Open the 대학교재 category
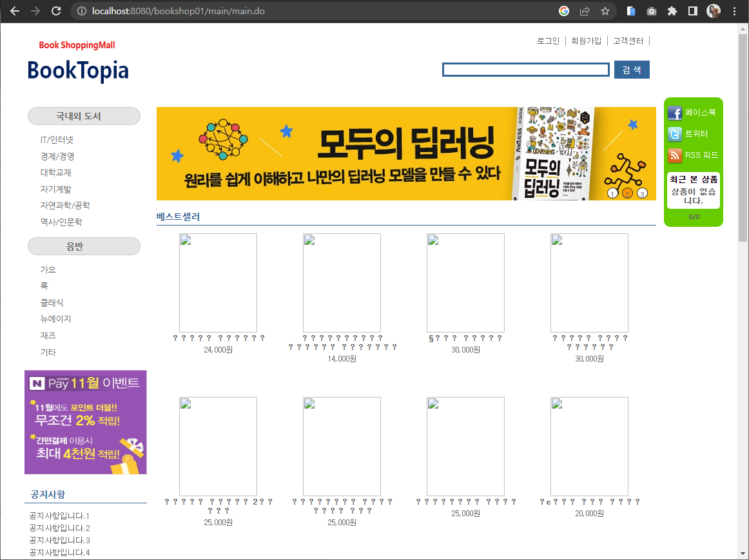This screenshot has height=560, width=749. click(x=56, y=172)
